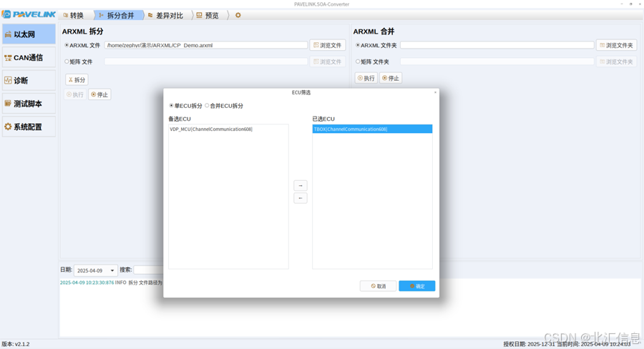This screenshot has height=349, width=644.
Task: Switch to 转换 tab
Action: (74, 15)
